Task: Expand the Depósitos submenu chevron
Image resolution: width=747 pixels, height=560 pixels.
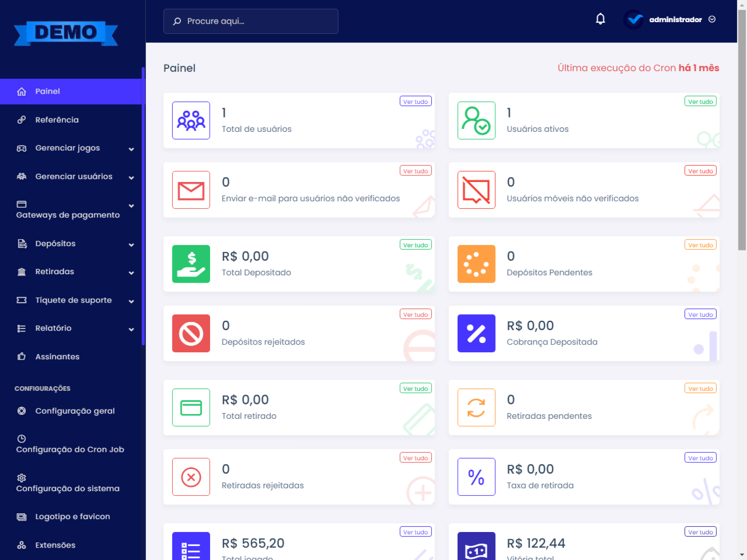Action: tap(132, 245)
